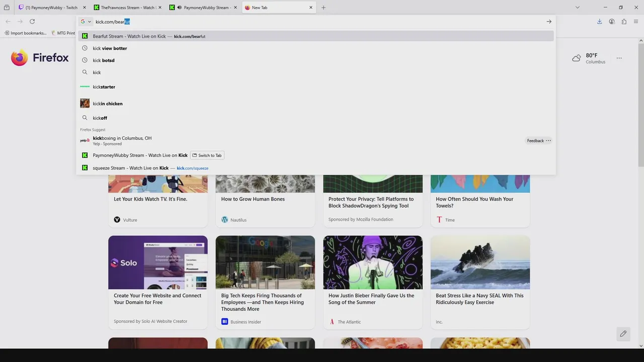Click the Feedback button on sponsored suggestion
The image size is (644, 362).
(x=535, y=141)
